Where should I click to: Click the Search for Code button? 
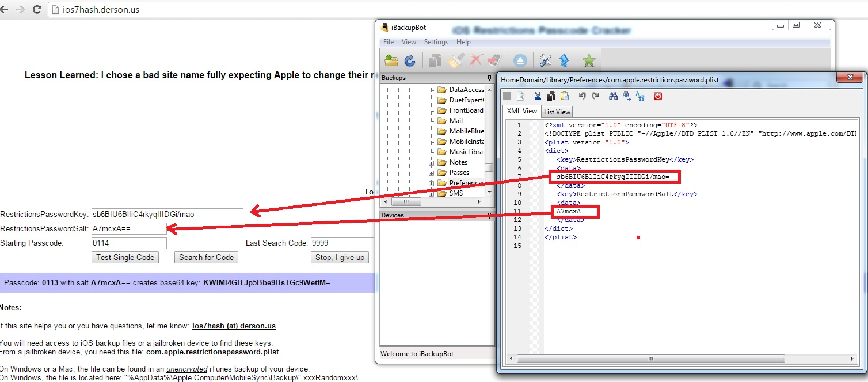tap(206, 258)
